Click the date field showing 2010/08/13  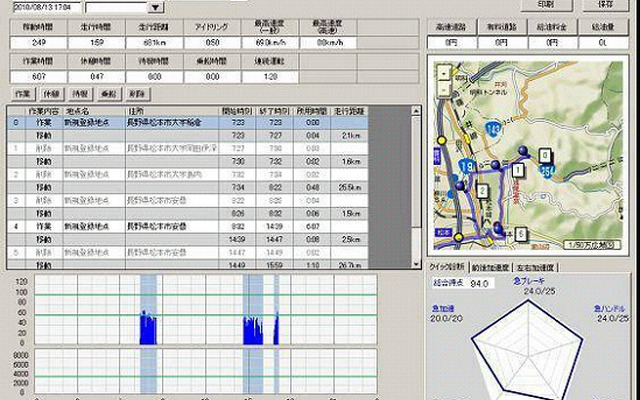[47, 7]
